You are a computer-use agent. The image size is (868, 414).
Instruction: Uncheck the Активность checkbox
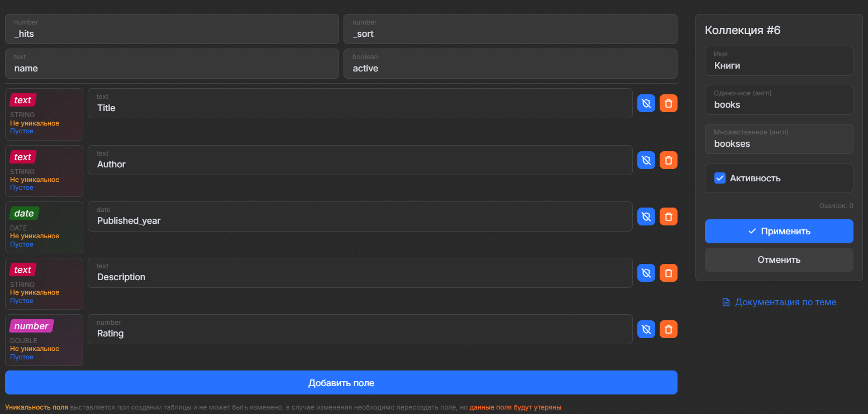(720, 179)
